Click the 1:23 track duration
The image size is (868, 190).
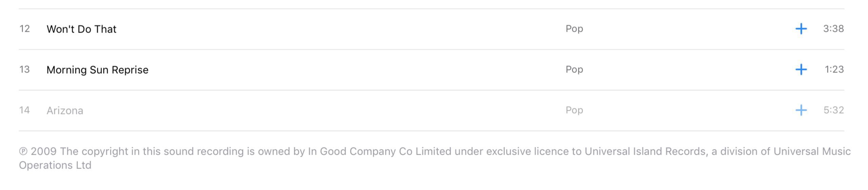coord(834,70)
